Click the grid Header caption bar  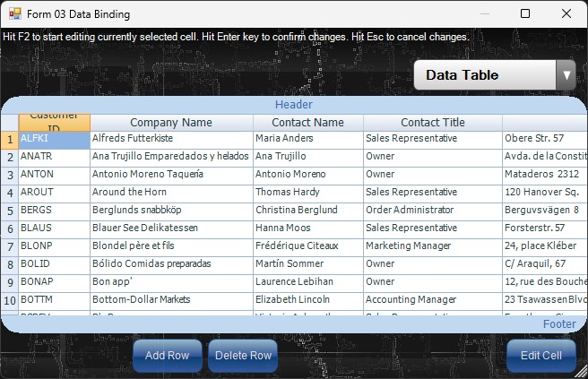point(293,104)
